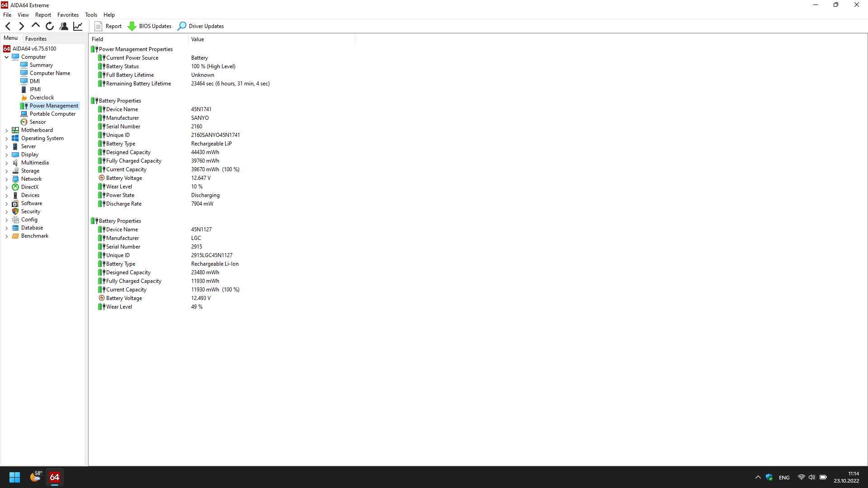Click the Menu tab
This screenshot has height=488, width=868.
11,38
